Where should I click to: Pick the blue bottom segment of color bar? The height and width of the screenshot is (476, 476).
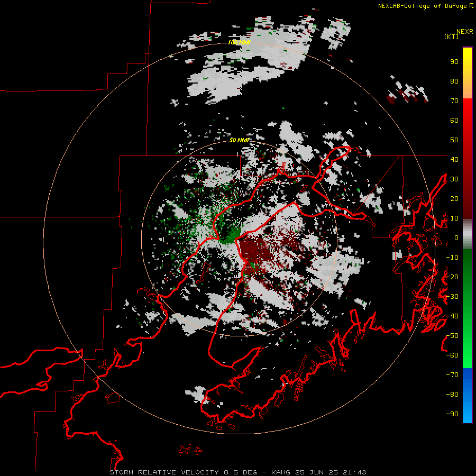[x=467, y=396]
